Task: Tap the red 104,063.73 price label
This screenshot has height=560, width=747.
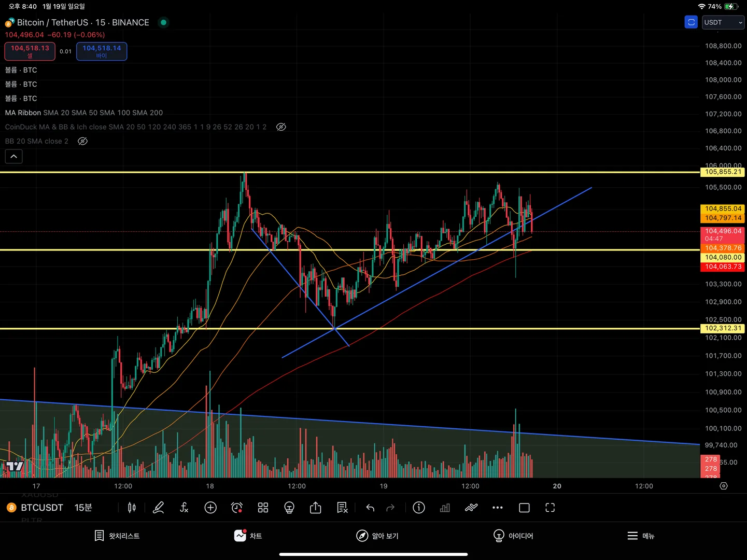Action: coord(723,267)
